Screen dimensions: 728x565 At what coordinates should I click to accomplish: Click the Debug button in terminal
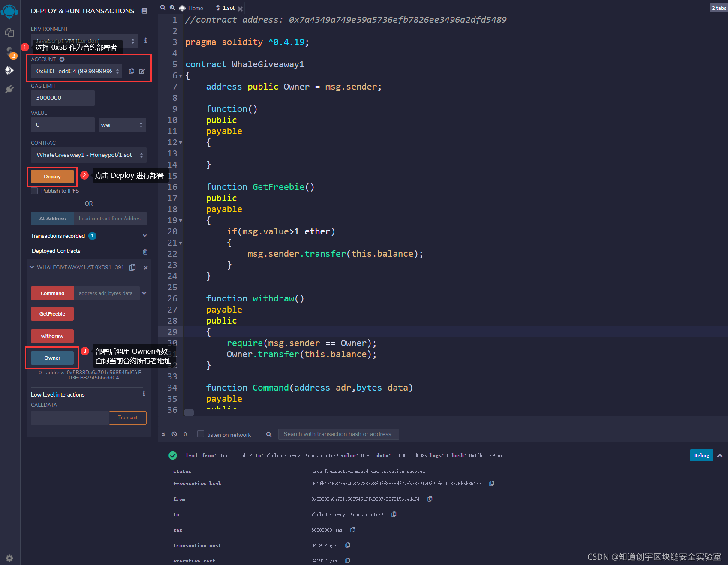point(701,455)
